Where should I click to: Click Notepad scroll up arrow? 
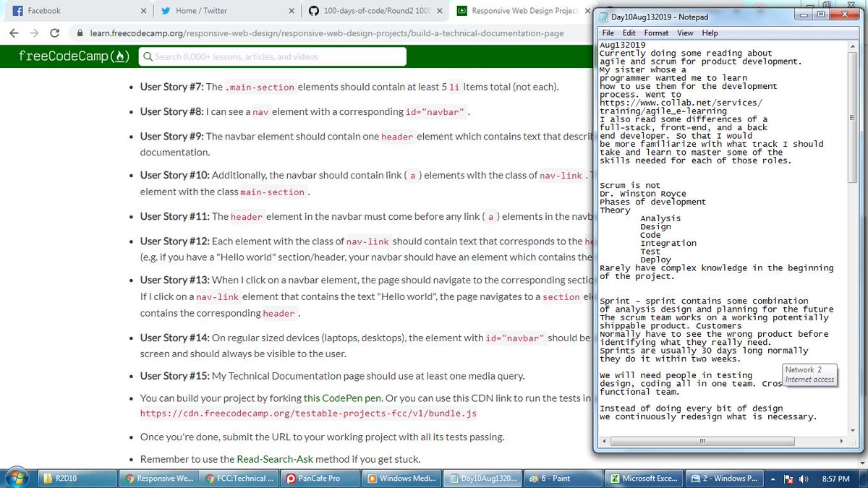(x=851, y=46)
